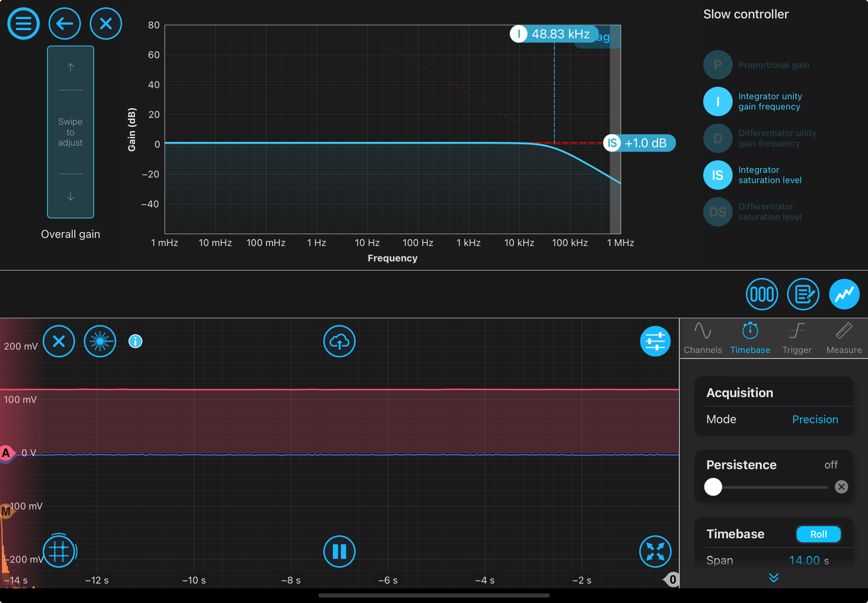Switch to the Channels tab
868x603 pixels.
point(703,338)
